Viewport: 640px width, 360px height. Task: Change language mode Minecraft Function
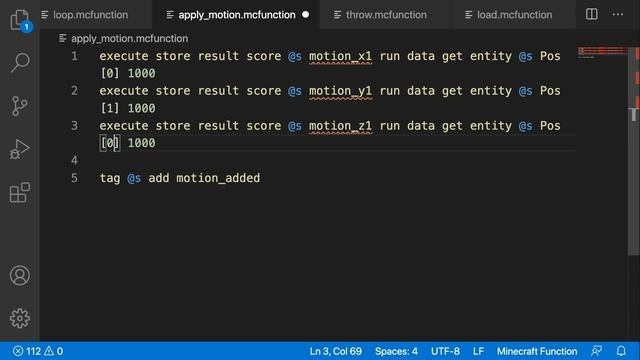point(537,351)
